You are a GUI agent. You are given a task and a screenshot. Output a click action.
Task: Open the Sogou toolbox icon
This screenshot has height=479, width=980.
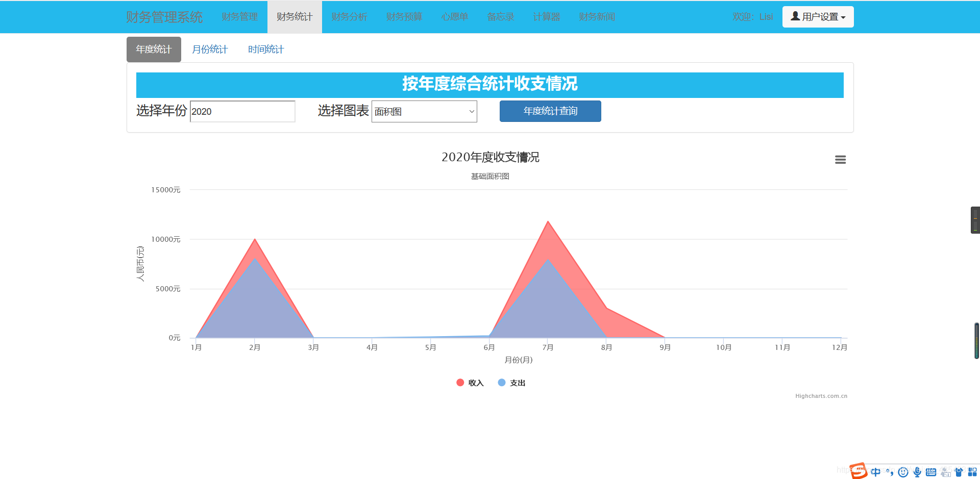tap(973, 472)
